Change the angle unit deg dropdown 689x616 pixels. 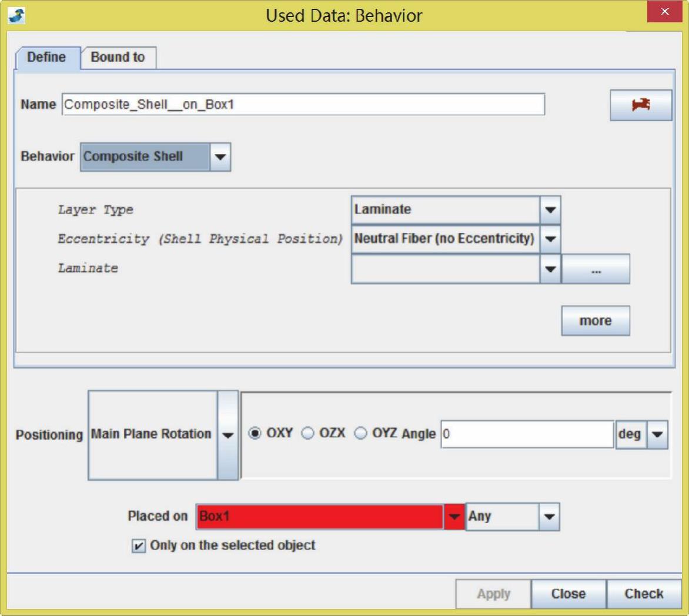coord(657,434)
